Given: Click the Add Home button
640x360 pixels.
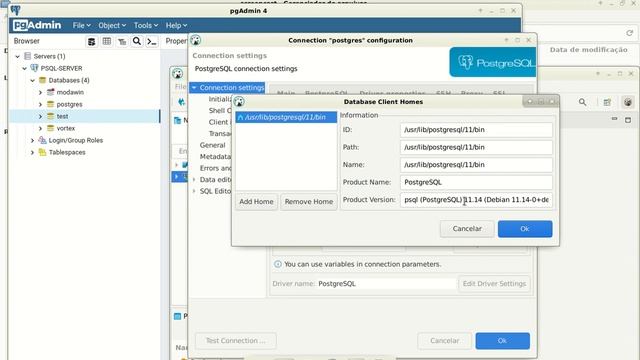Looking at the screenshot, I should click(256, 202).
